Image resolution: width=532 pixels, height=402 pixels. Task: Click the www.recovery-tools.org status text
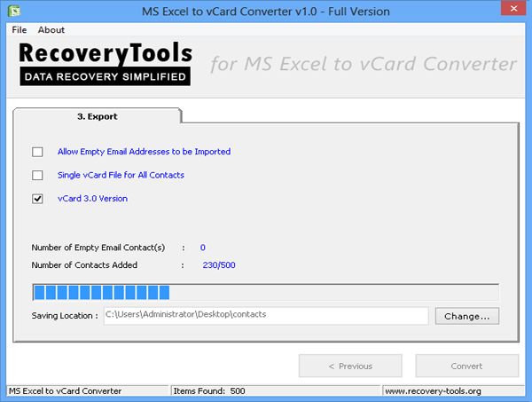tap(433, 391)
